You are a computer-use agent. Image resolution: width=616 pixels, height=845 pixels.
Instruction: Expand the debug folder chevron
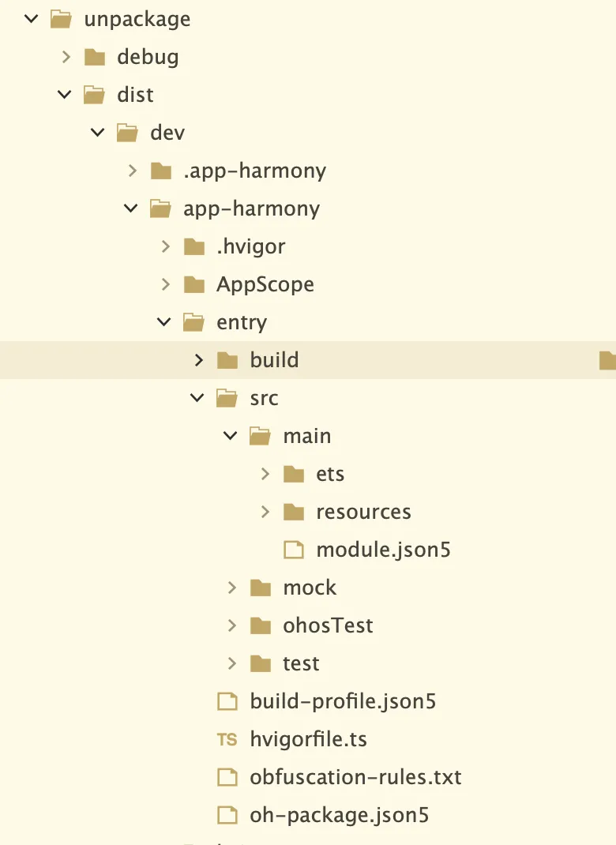coord(66,57)
